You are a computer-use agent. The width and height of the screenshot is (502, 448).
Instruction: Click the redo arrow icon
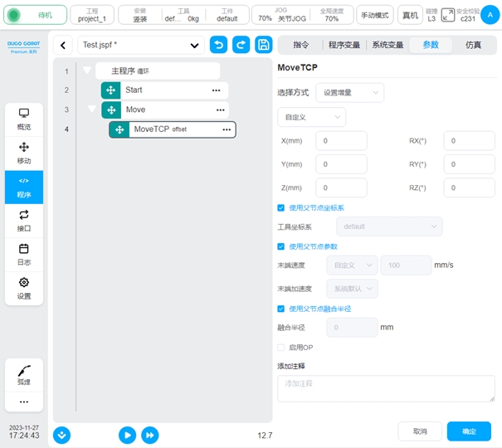click(241, 46)
